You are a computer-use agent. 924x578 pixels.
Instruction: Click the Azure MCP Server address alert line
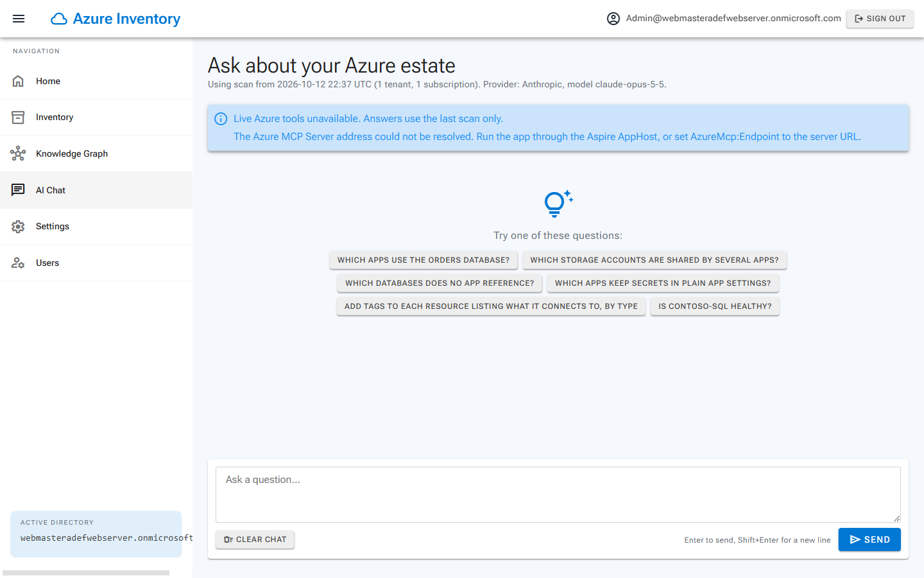point(547,137)
